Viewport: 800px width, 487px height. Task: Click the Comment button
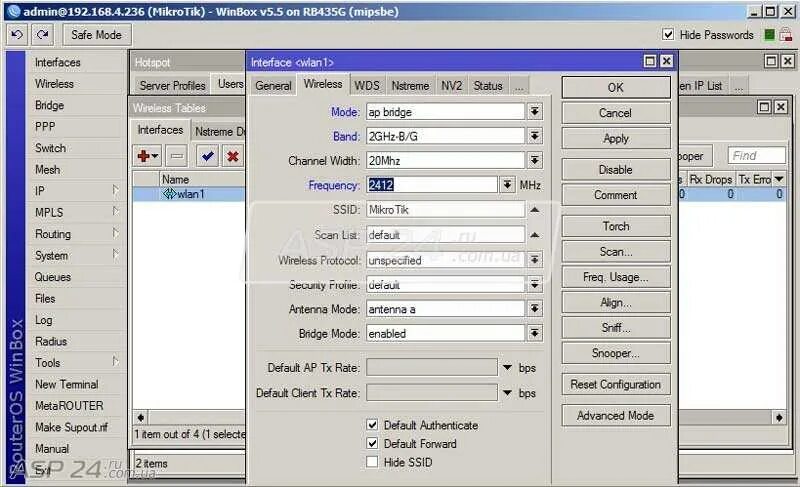coord(616,195)
